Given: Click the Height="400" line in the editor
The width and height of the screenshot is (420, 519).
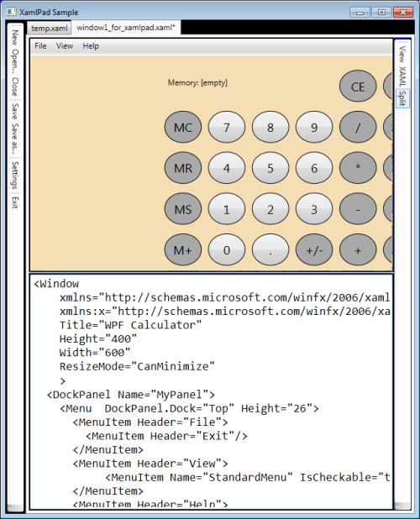Looking at the screenshot, I should 98,339.
